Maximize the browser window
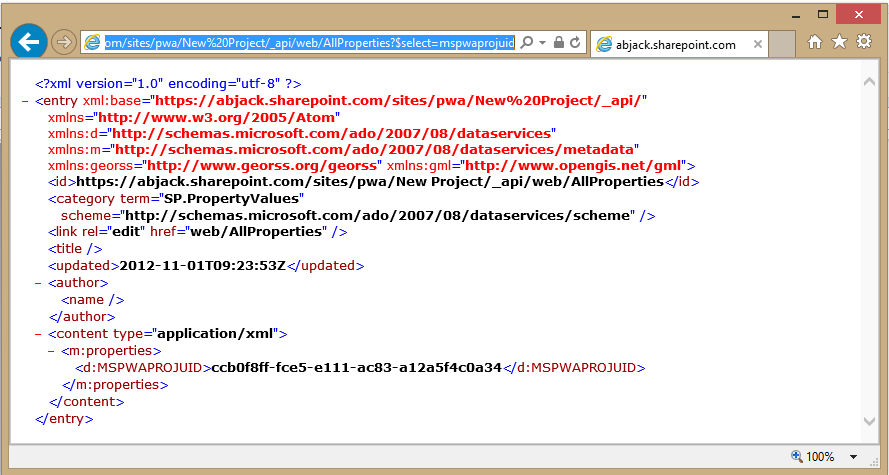 pos(823,15)
